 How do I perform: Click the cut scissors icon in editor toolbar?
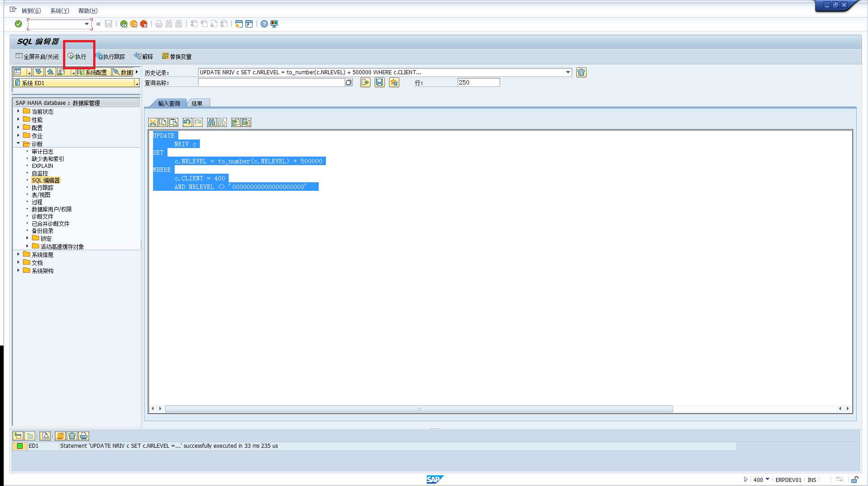[x=153, y=122]
